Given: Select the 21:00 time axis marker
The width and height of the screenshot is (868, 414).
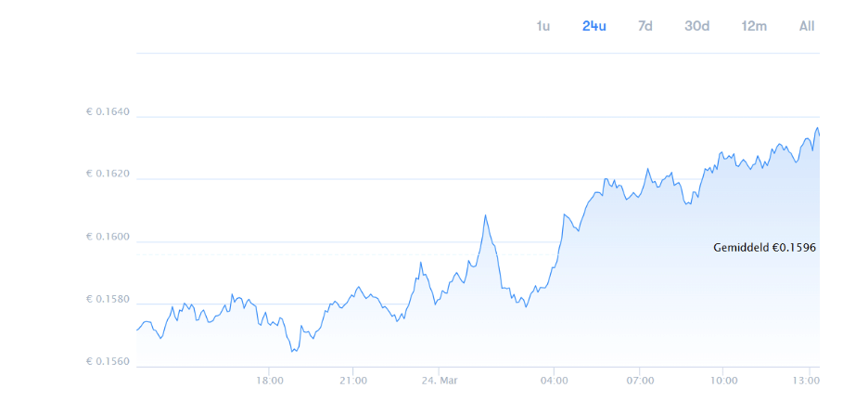Looking at the screenshot, I should (x=353, y=381).
